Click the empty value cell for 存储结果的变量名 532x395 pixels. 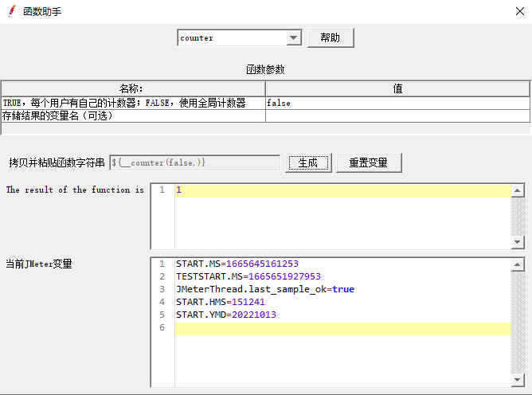[397, 115]
